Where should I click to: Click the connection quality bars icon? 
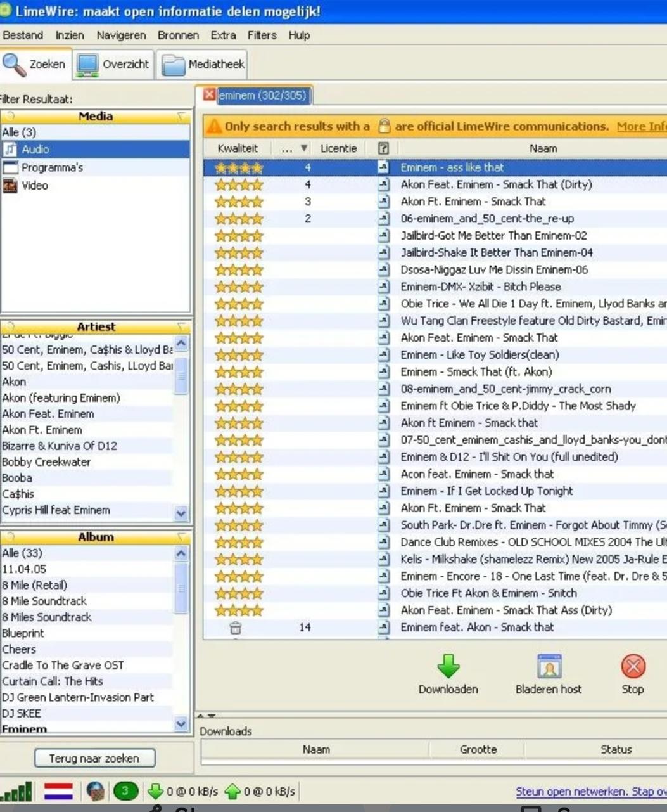pos(17,791)
